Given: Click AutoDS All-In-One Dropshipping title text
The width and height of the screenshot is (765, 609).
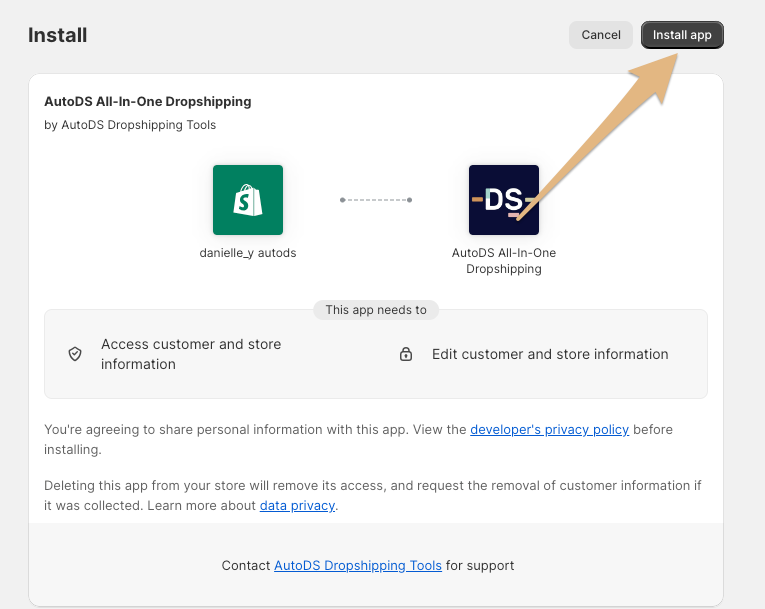Looking at the screenshot, I should 148,102.
